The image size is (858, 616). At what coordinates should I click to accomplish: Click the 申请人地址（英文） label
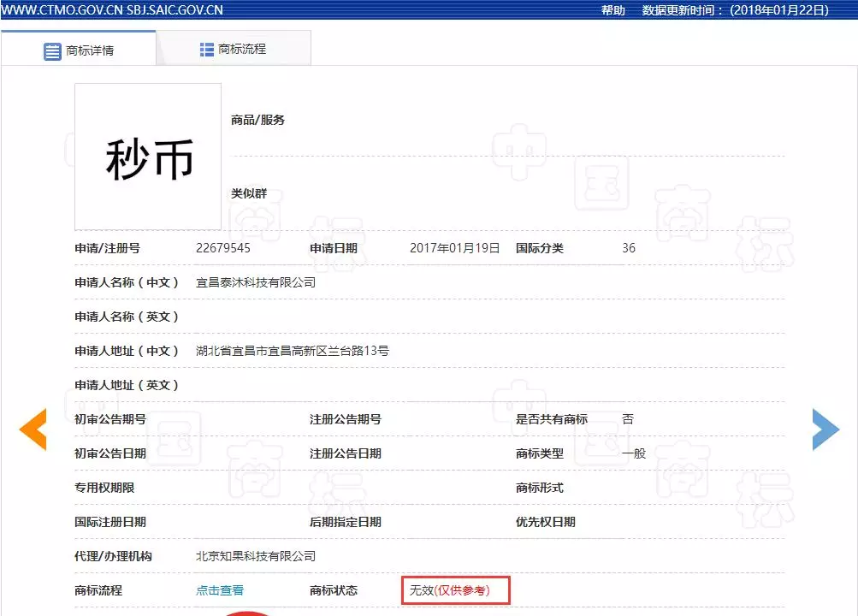coord(127,385)
